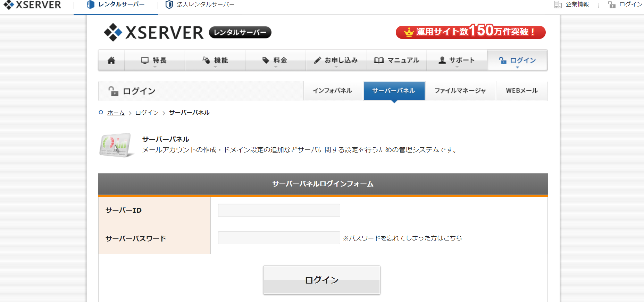The width and height of the screenshot is (644, 302).
Task: Click the XSERVER logo in top bar
Action: click(x=32, y=5)
